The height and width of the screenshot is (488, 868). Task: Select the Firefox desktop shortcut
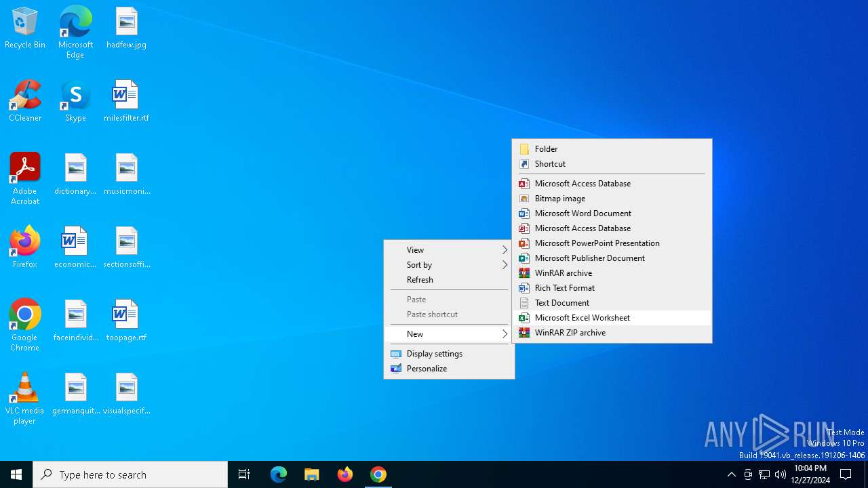tap(25, 248)
